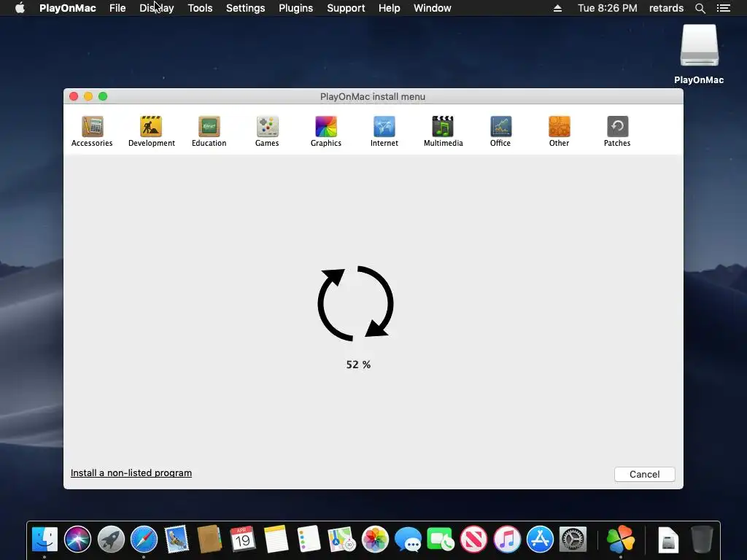Launch Siri from the Dock
The width and height of the screenshot is (747, 560).
(x=77, y=539)
